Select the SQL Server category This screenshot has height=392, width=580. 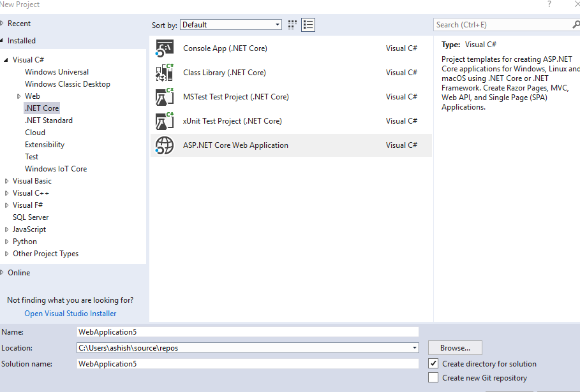[31, 217]
